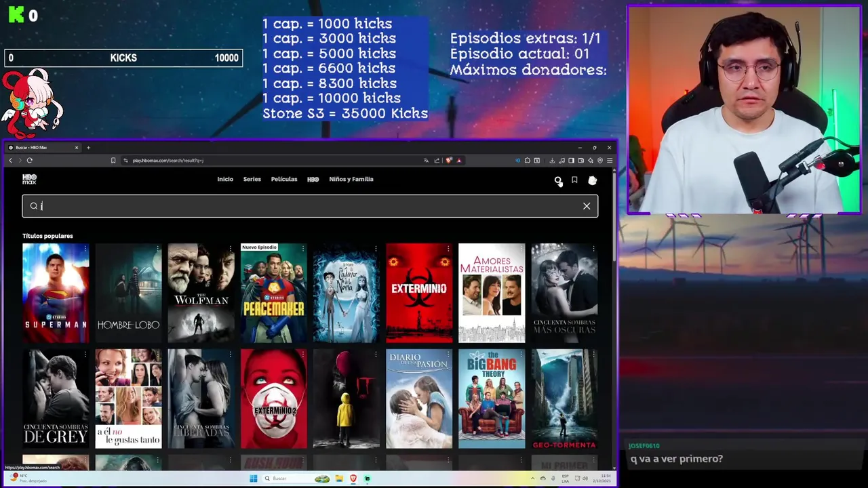Open options dots on Peacemaker poster
Image resolution: width=868 pixels, height=488 pixels.
[x=302, y=249]
